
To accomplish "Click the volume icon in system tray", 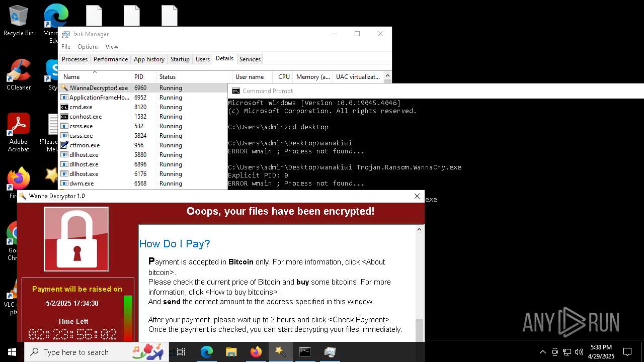I will [x=579, y=352].
